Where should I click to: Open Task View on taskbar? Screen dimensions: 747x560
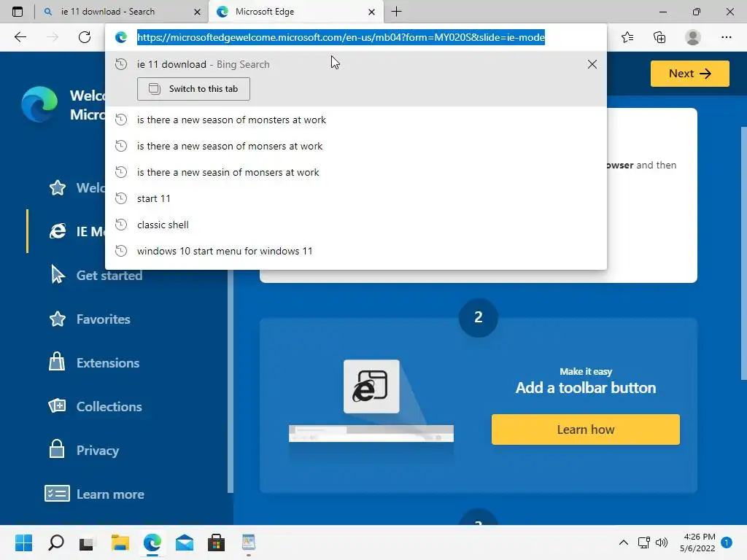click(87, 542)
